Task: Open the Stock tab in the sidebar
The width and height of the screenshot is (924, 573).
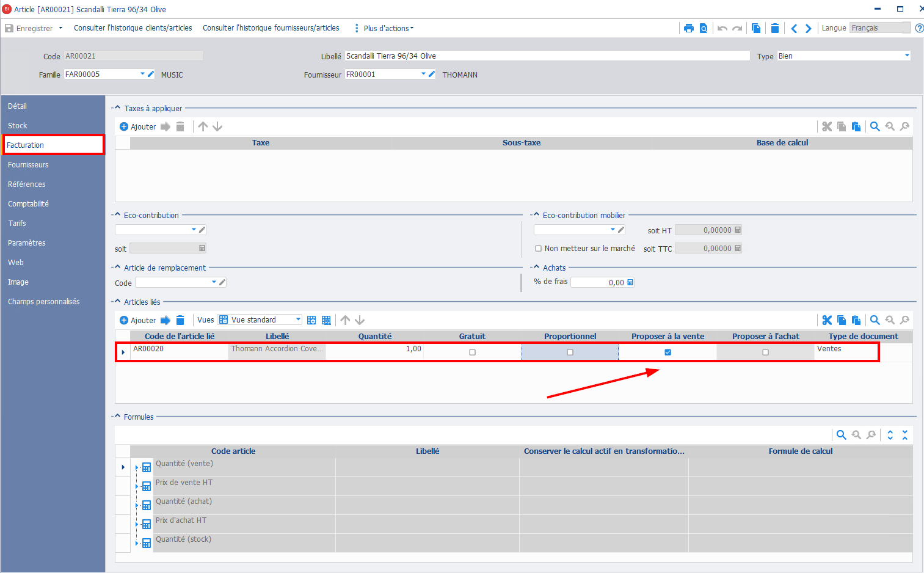Action: pyautogui.click(x=53, y=125)
